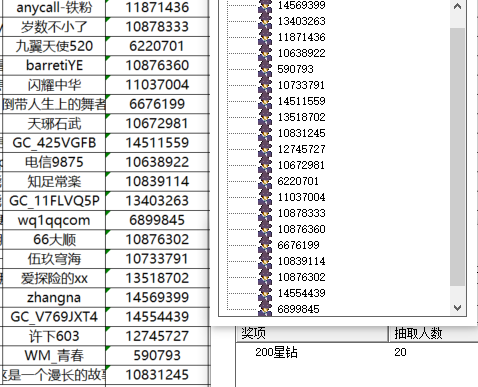The image size is (478, 387).
Task: Click the user icon beside 10876360 in list
Action: [265, 229]
